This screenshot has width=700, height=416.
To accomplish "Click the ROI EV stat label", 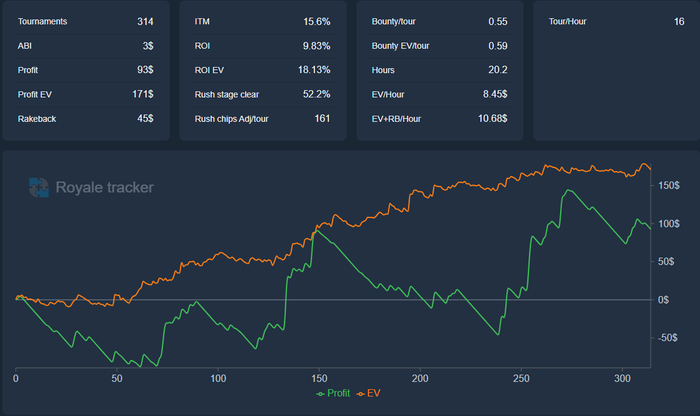I will click(x=210, y=70).
